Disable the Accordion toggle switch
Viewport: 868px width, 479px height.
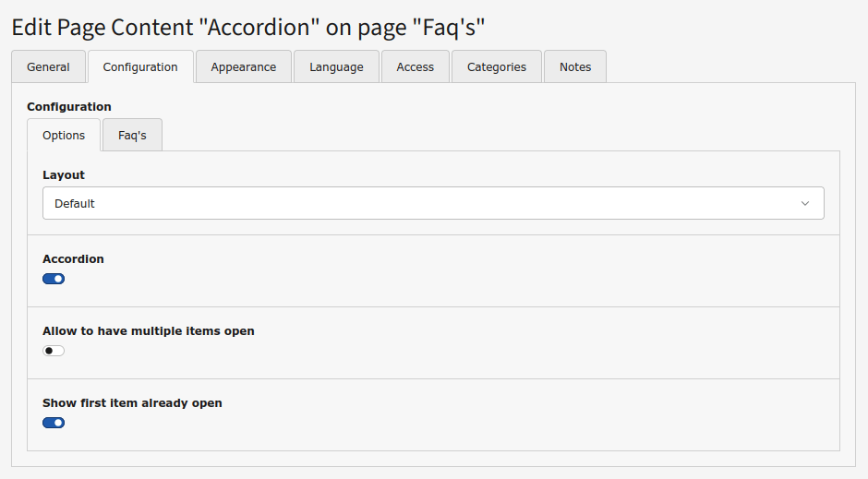[54, 279]
